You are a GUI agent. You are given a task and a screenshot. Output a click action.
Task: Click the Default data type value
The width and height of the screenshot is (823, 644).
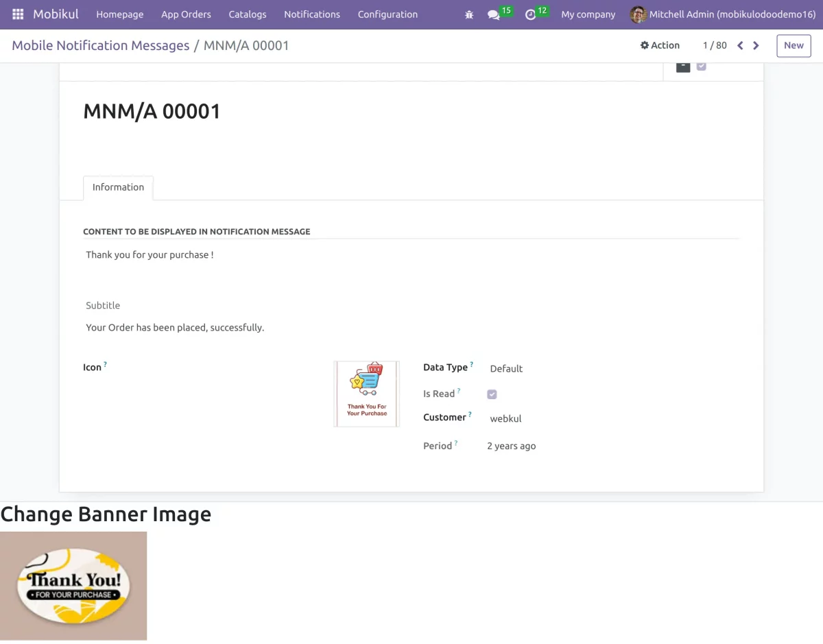pyautogui.click(x=506, y=368)
